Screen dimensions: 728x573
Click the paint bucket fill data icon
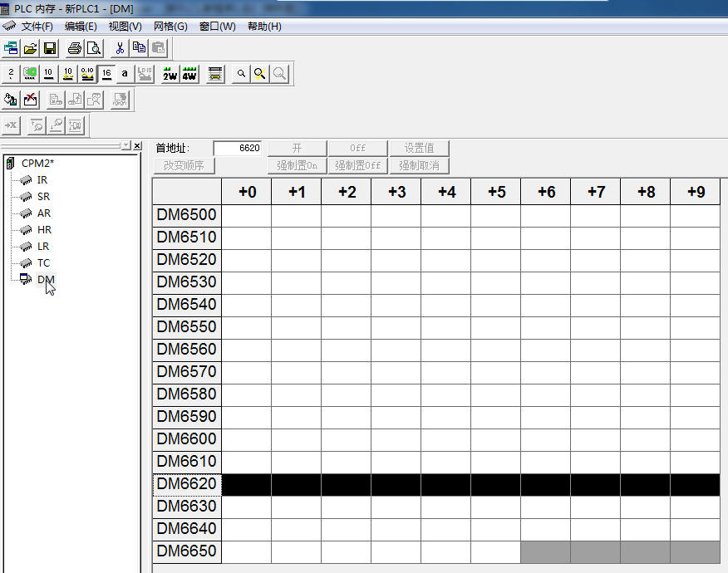[x=11, y=100]
